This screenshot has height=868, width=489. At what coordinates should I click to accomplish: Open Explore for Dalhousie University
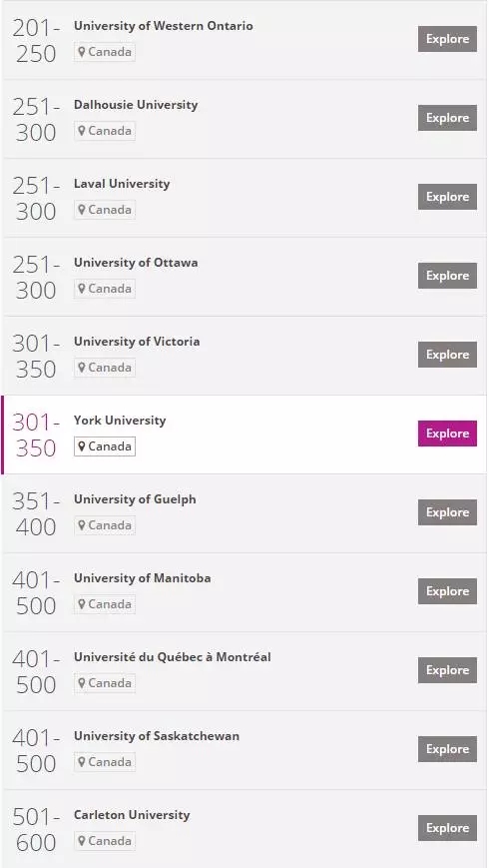[447, 118]
